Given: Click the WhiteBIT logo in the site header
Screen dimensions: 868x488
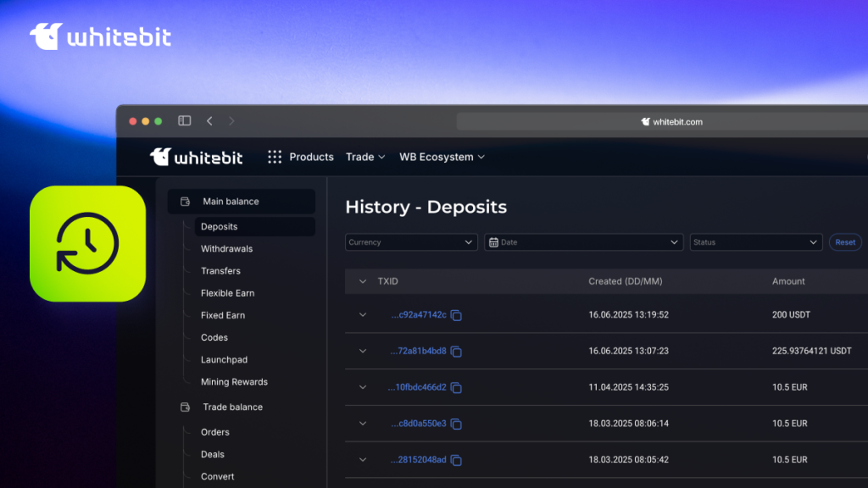Looking at the screenshot, I should coord(197,157).
